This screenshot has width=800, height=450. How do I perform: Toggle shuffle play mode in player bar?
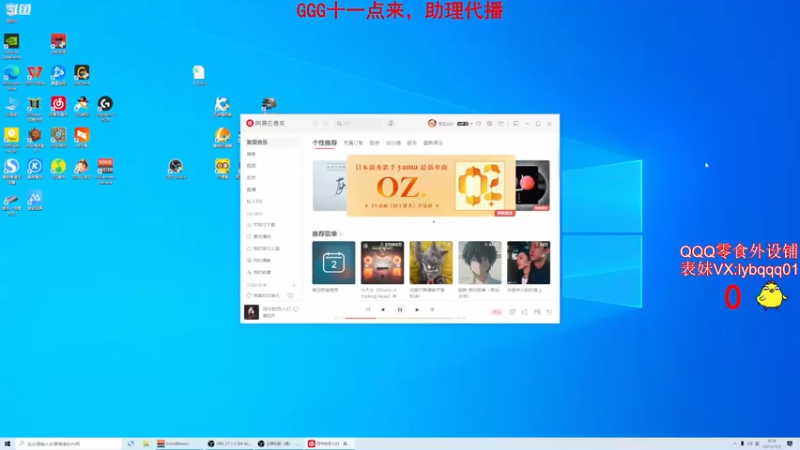(x=368, y=310)
